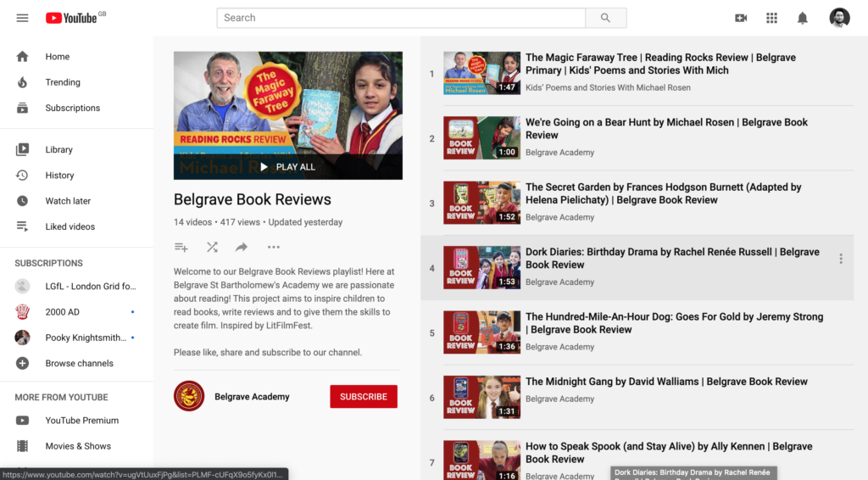Image resolution: width=868 pixels, height=480 pixels.
Task: Open The Midnight Gang video title
Action: pos(666,382)
